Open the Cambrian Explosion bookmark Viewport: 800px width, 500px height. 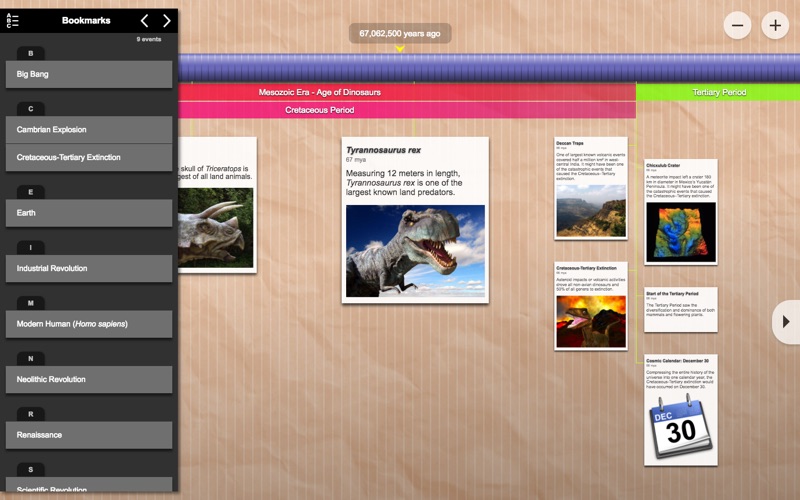point(89,130)
